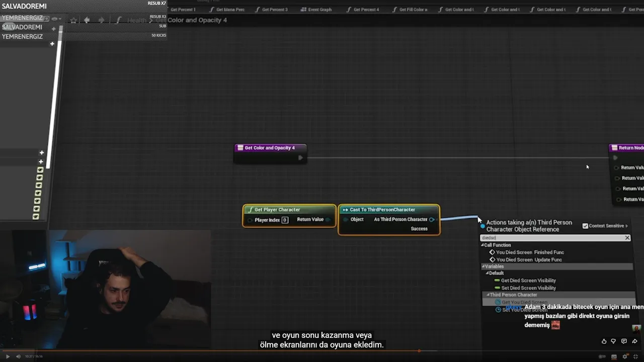Select You Died Screen Update Func

(529, 260)
